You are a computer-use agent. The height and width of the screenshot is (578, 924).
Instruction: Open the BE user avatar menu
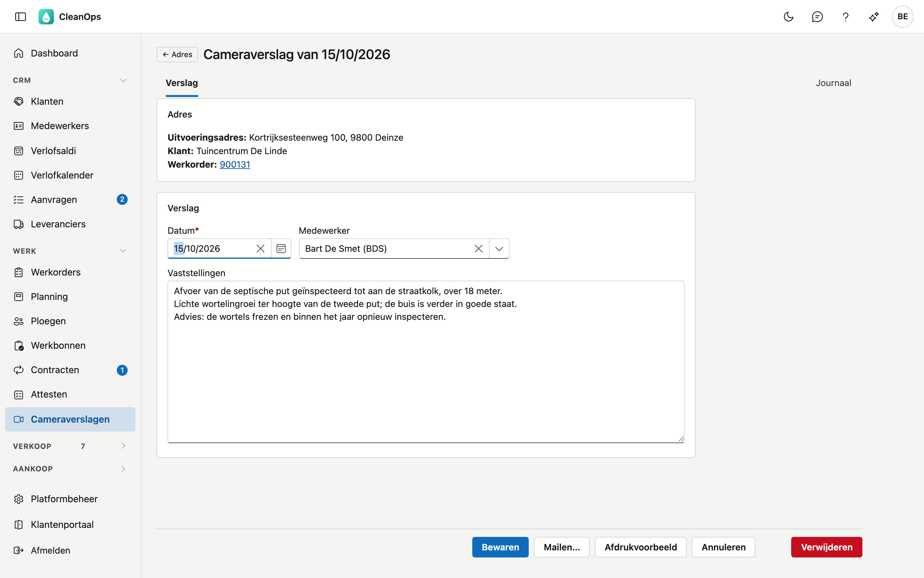pos(902,16)
